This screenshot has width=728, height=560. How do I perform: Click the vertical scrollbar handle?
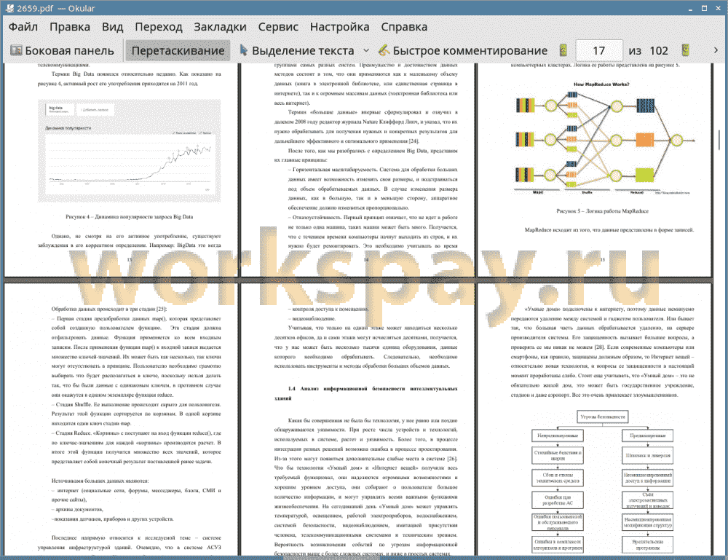pyautogui.click(x=719, y=139)
